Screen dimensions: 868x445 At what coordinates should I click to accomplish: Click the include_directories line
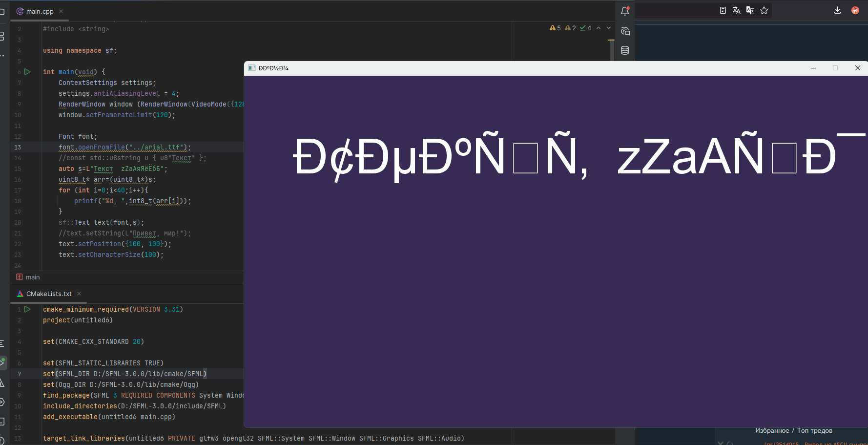tap(135, 406)
